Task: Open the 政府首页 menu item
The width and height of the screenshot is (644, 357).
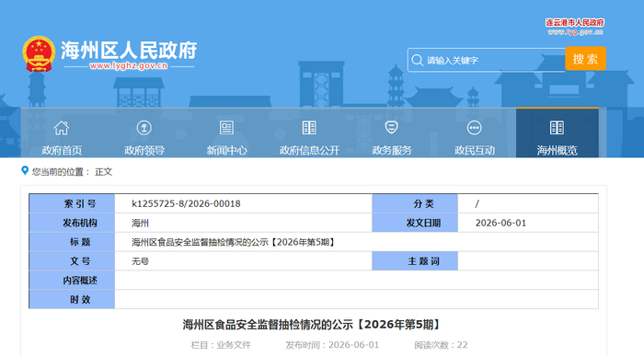Action: [x=62, y=150]
